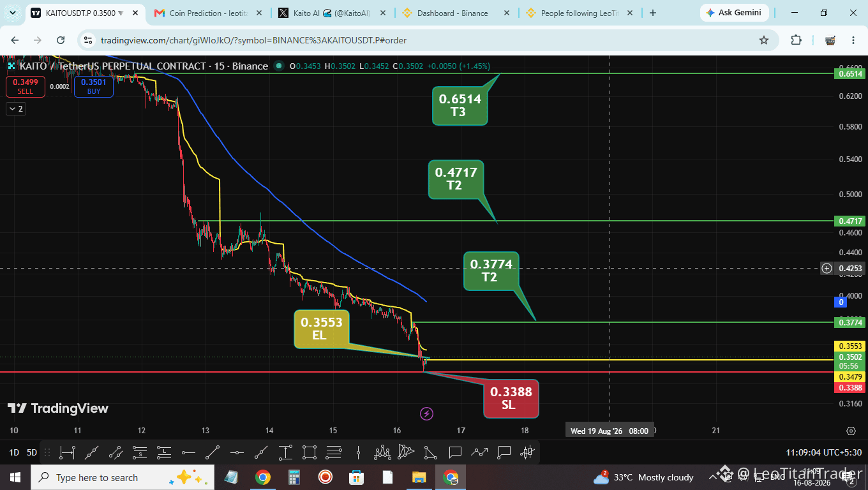Open Calculator from the taskbar
Viewport: 868px width, 490px height.
pyautogui.click(x=294, y=477)
